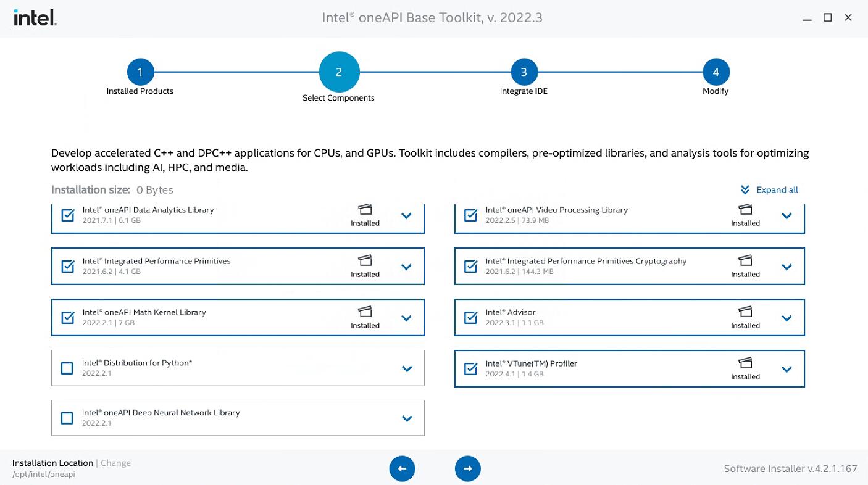Viewport: 868px width, 485px height.
Task: Click Installed icon for Intel Advisor
Action: click(x=745, y=312)
